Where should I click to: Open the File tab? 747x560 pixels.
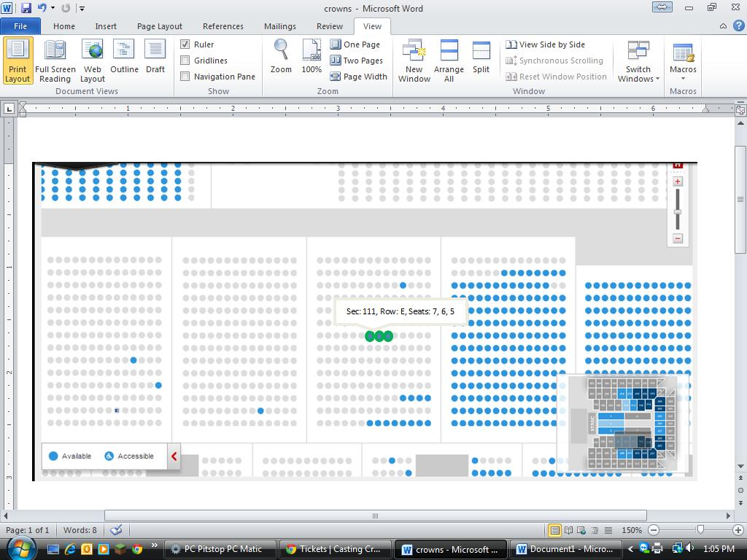pos(20,26)
